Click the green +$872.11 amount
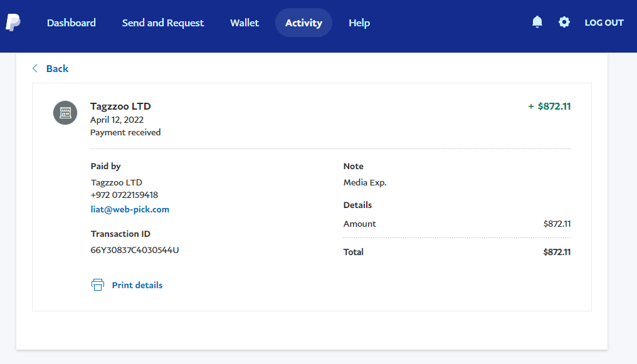Viewport: 637px width, 364px height. tap(550, 107)
